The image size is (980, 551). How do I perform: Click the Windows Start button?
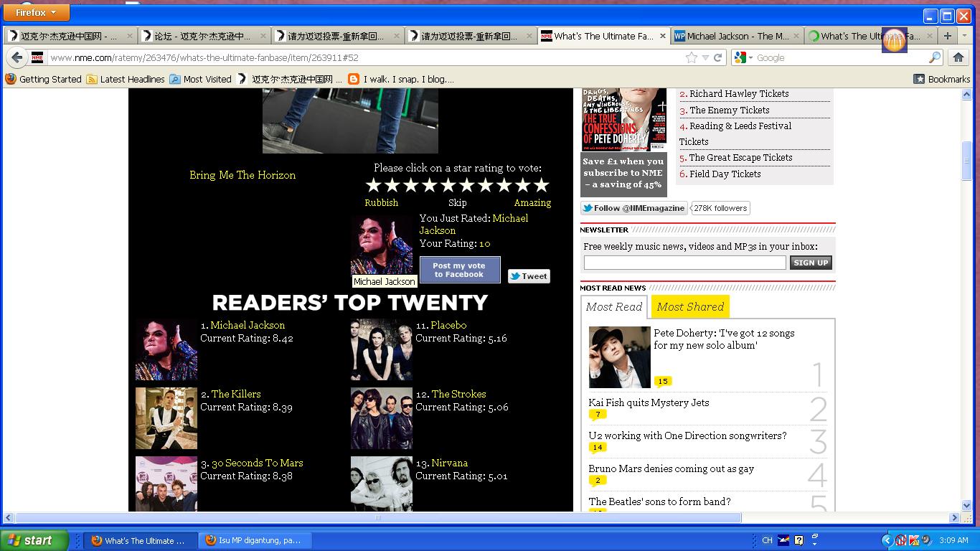[x=34, y=540]
